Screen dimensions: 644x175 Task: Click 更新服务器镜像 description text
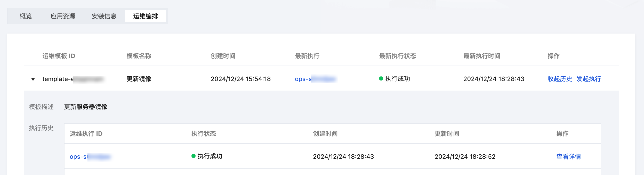pyautogui.click(x=86, y=107)
